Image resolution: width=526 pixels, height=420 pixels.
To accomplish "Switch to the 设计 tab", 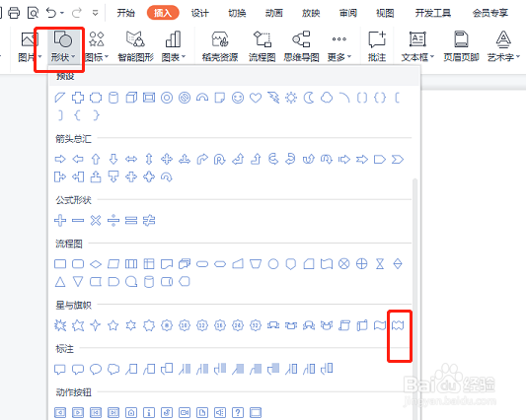I will (200, 13).
